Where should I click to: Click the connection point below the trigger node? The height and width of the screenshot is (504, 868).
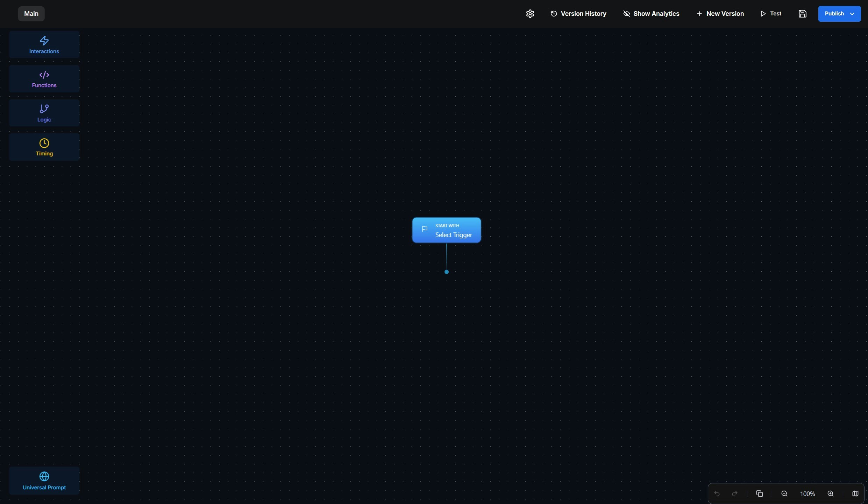click(x=446, y=272)
